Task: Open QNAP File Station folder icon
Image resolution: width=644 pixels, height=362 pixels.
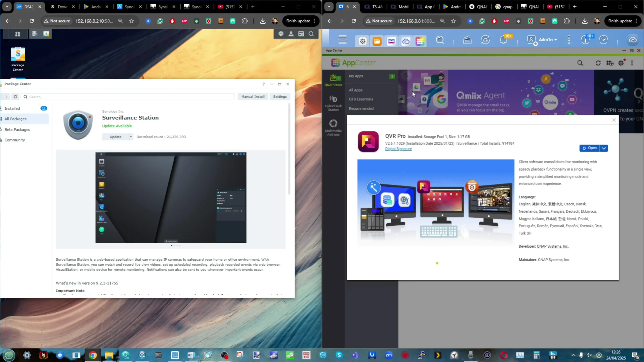Action: point(377,41)
